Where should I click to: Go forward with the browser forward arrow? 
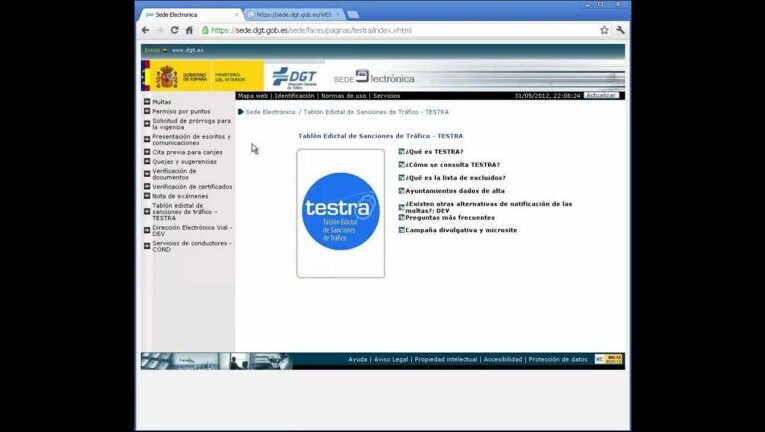tap(160, 30)
